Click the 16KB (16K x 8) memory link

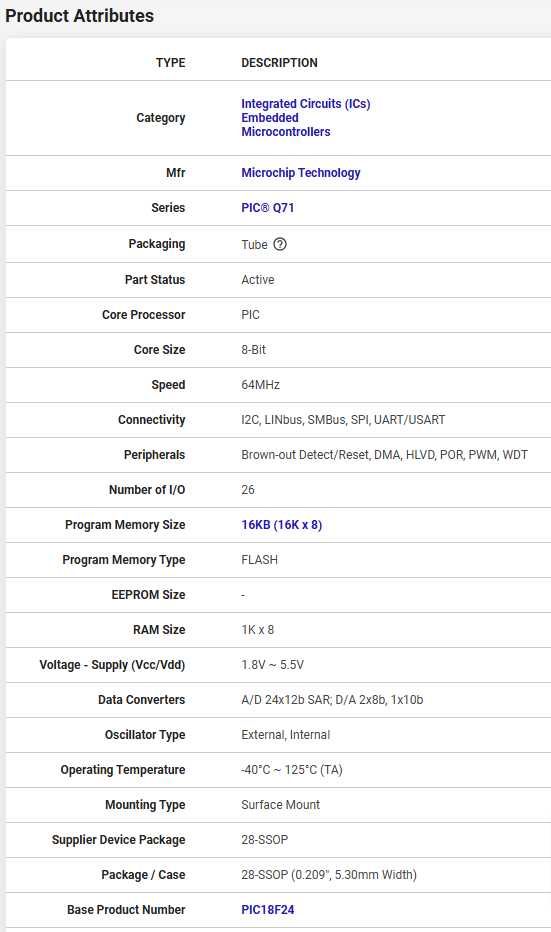[282, 525]
